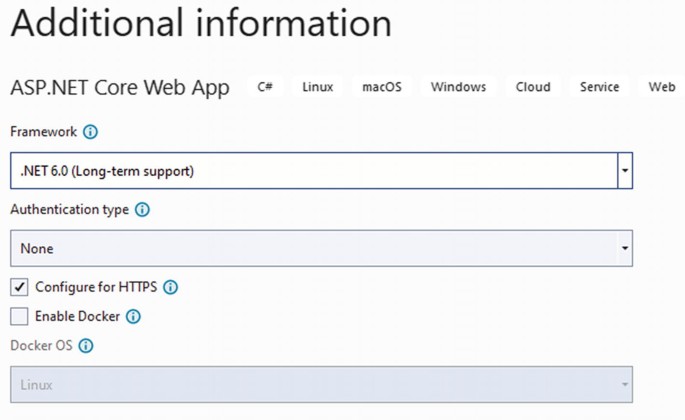Click the Windows platform tag

pyautogui.click(x=458, y=87)
